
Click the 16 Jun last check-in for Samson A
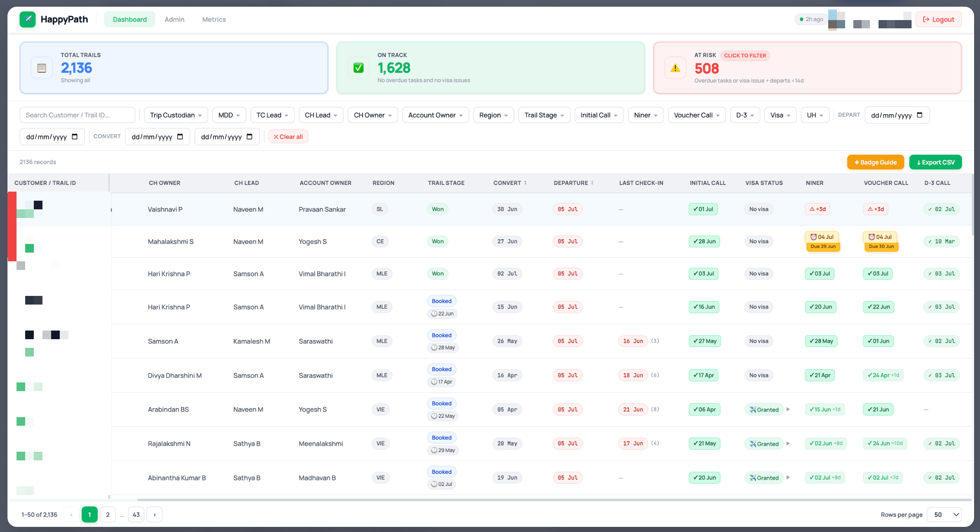click(x=633, y=341)
